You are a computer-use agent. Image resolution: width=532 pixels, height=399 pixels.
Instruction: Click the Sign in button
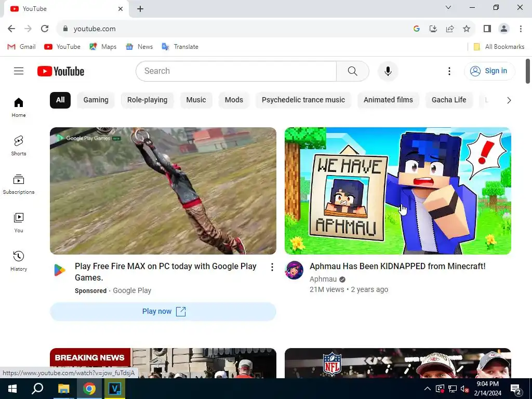click(x=489, y=71)
